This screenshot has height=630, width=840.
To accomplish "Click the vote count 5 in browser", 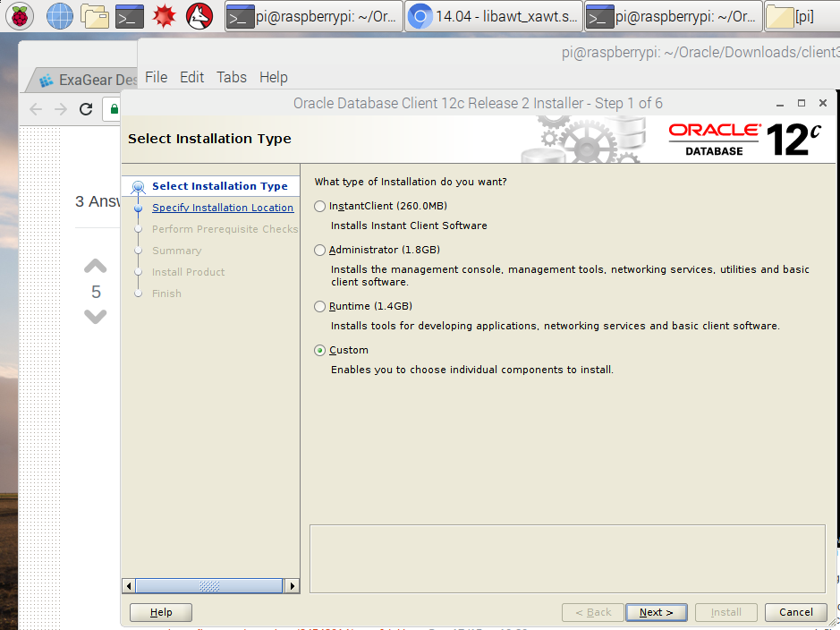I will tap(96, 292).
